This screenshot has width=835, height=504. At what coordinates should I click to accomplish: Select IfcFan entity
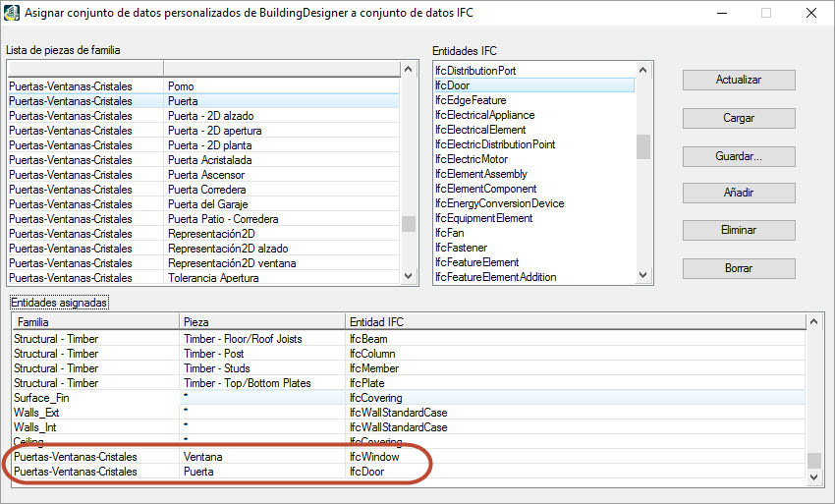pyautogui.click(x=534, y=233)
